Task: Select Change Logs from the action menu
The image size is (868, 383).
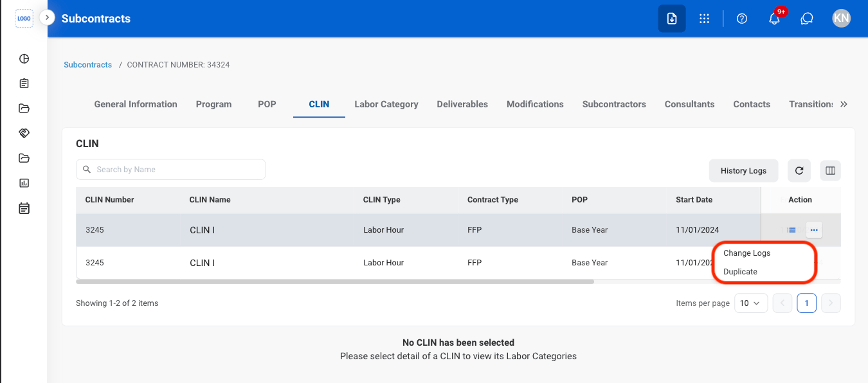Action: (x=747, y=253)
